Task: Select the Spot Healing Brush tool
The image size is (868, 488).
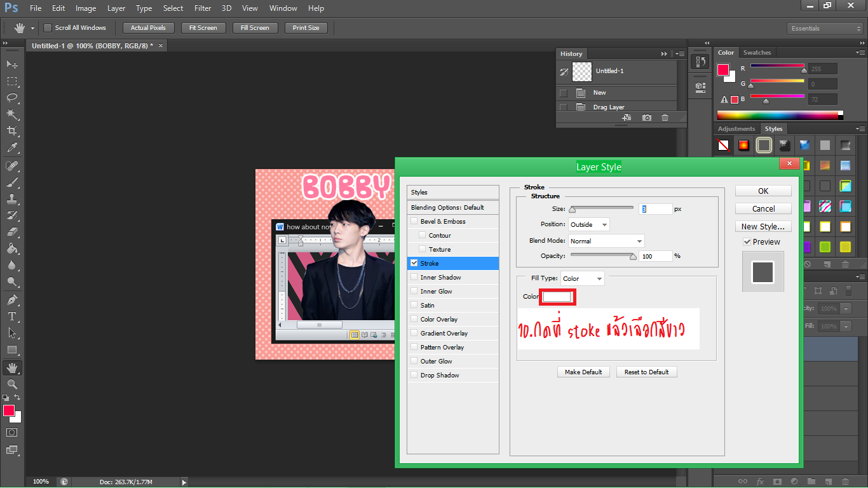Action: coord(12,166)
